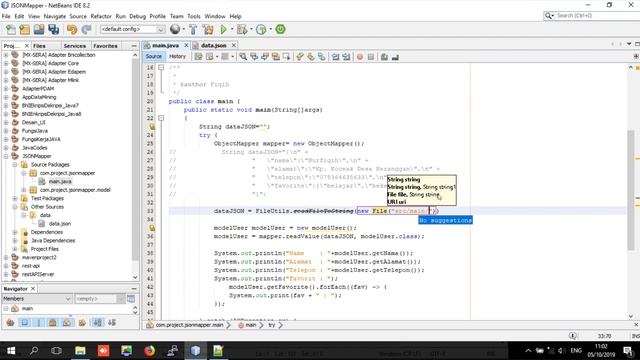Click the editor vertical scrollbar

coord(631,190)
